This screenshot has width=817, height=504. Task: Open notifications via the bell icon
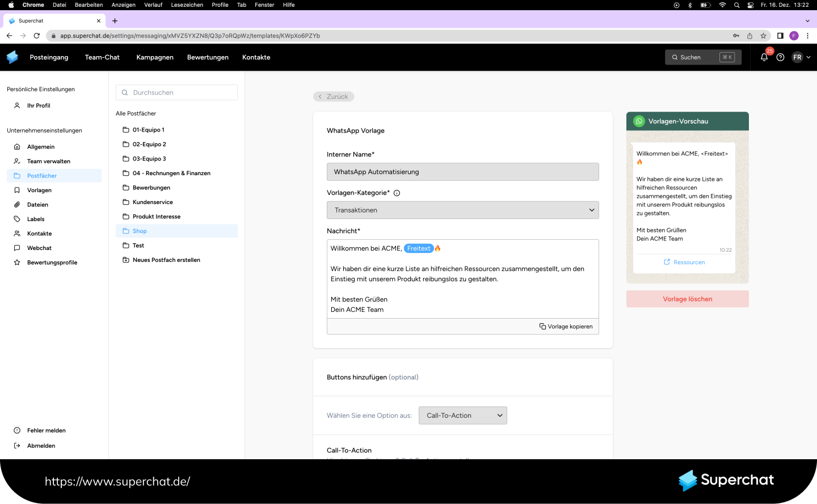(x=764, y=57)
